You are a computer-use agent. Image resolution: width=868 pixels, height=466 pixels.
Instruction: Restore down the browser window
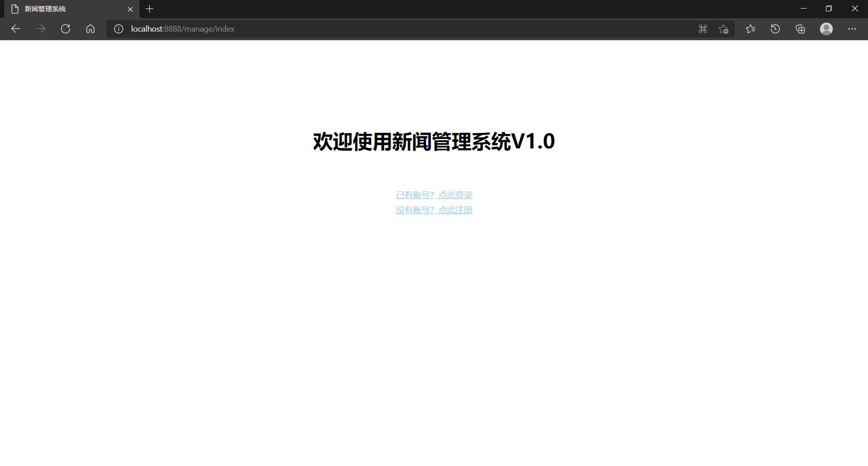coord(829,8)
